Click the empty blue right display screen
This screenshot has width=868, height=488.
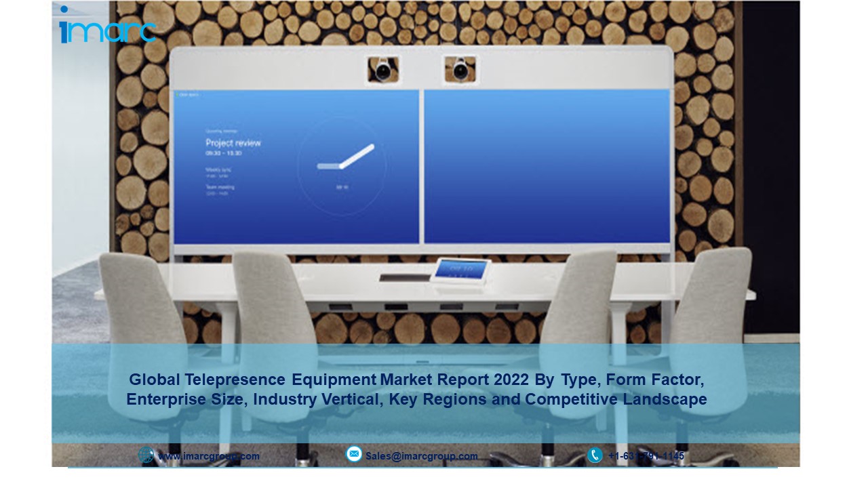pyautogui.click(x=548, y=167)
